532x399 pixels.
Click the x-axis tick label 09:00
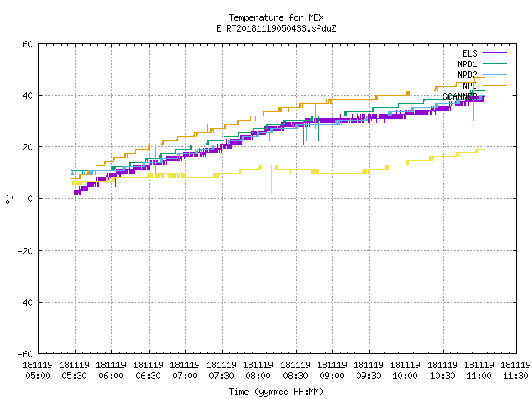pos(332,377)
